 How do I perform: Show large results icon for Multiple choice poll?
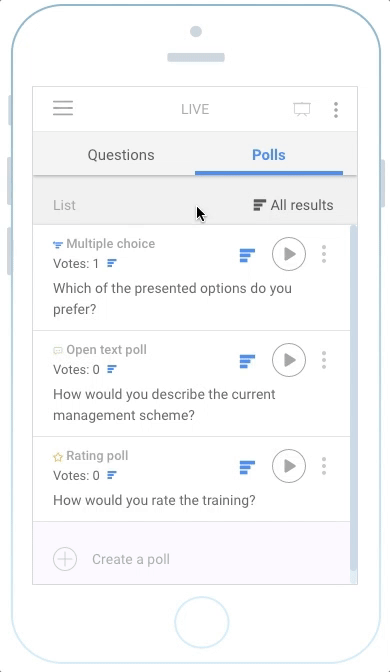[247, 255]
